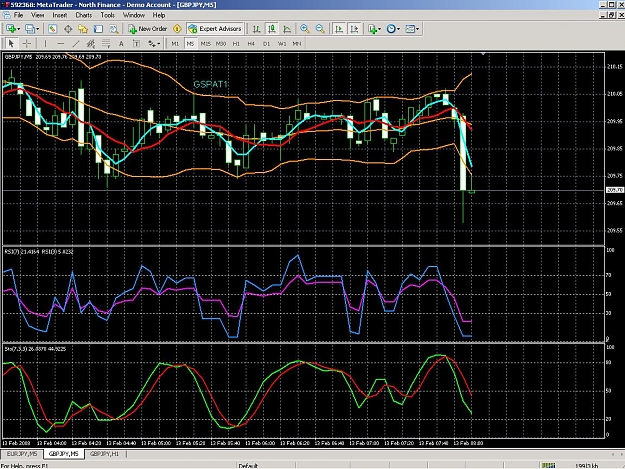Insert a text label with A tool
The image size is (625, 469).
tap(121, 43)
